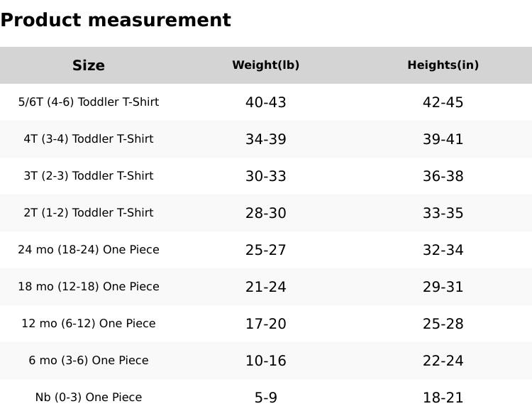532x416 pixels.
Task: Choose the 6 mo (3-6) One Piece size
Action: click(89, 361)
